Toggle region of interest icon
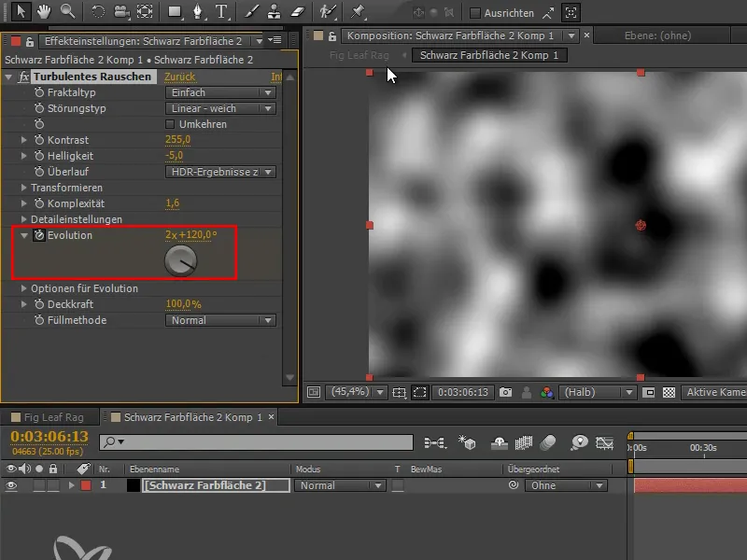747x560 pixels. pos(419,392)
